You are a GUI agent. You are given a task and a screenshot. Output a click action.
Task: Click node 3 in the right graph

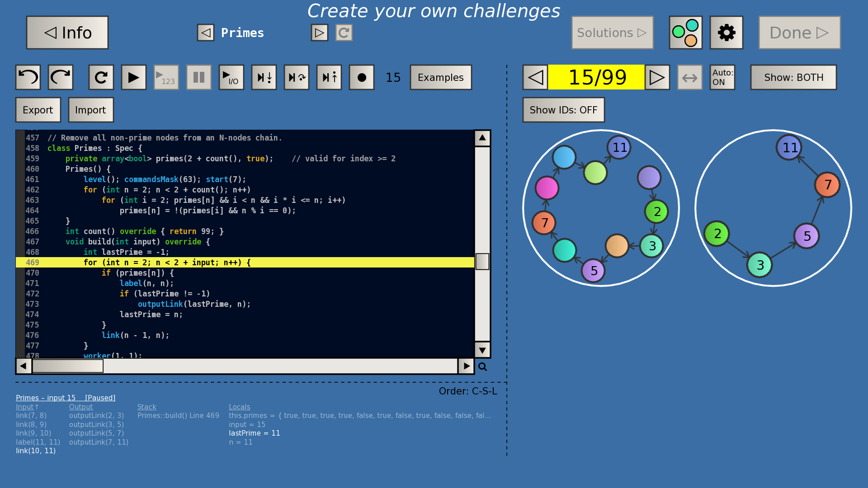click(759, 265)
